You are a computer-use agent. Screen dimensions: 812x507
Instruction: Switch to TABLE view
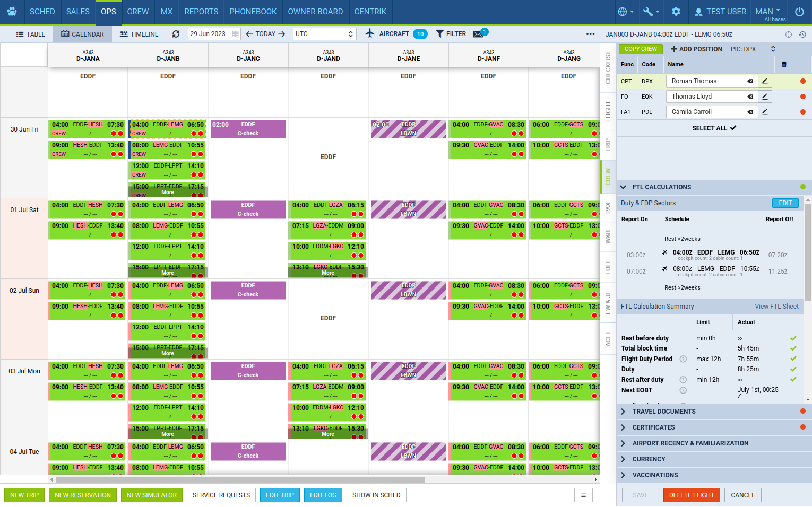point(31,34)
